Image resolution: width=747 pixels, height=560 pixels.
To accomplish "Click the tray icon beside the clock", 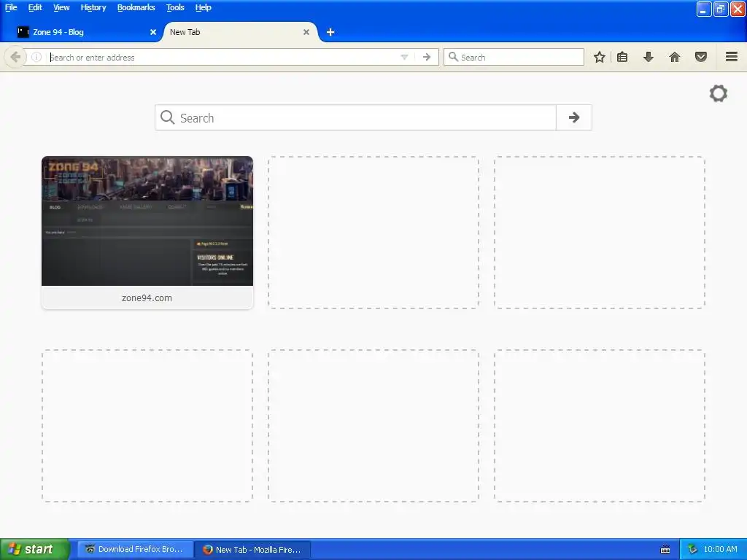I will click(x=692, y=550).
